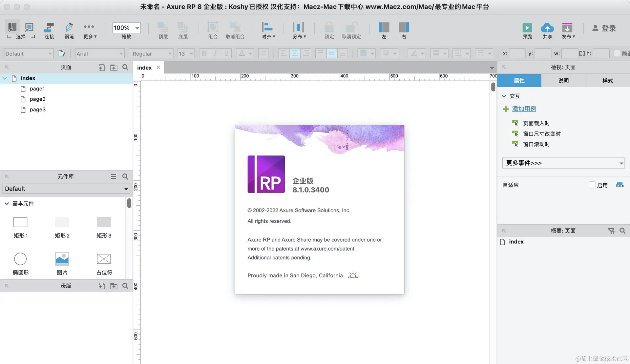Click the Add Case (添加用例) link
630x364 pixels.
[x=524, y=109]
